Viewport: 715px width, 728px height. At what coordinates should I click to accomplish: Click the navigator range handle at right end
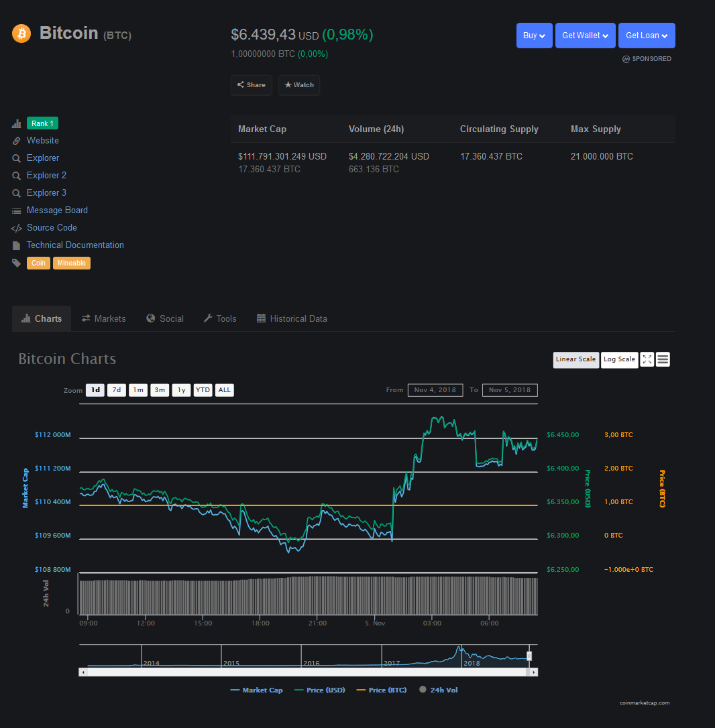click(529, 656)
